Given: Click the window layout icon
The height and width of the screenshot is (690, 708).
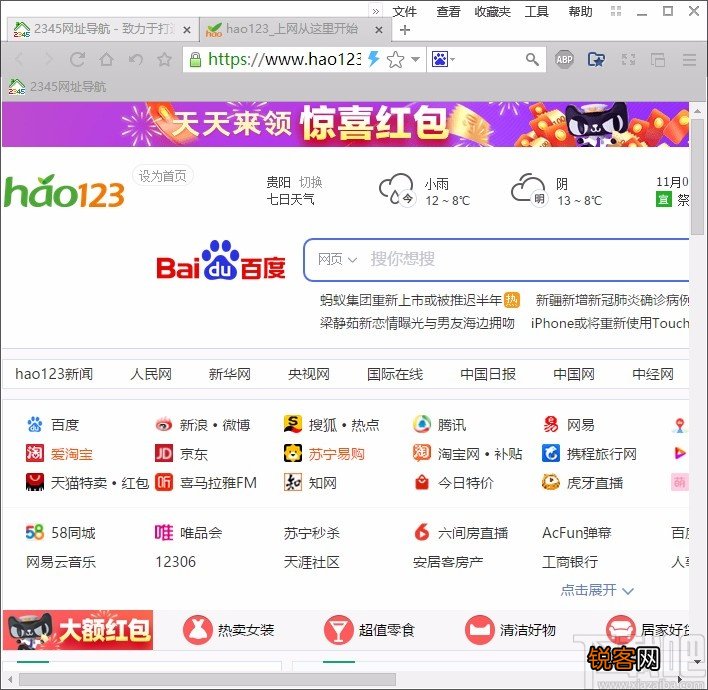Looking at the screenshot, I should coord(657,59).
